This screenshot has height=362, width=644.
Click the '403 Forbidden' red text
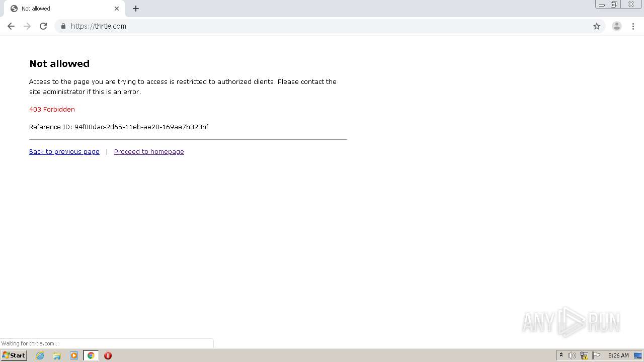52,110
